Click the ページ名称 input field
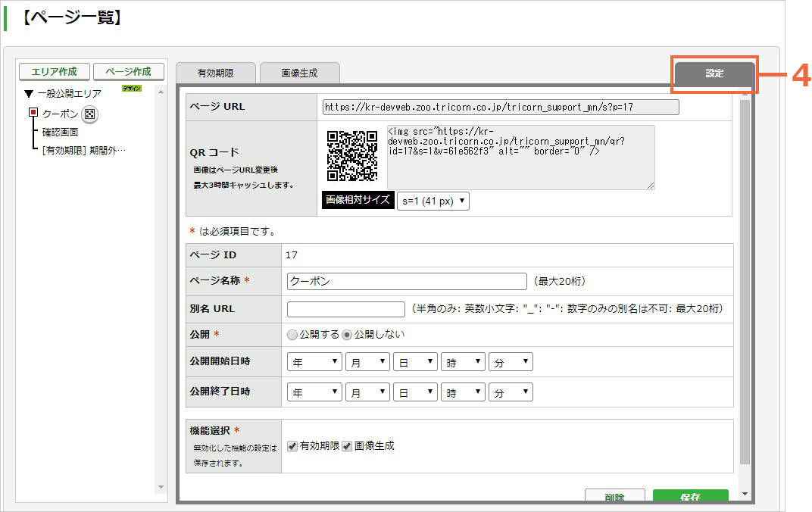Image resolution: width=812 pixels, height=512 pixels. pos(407,281)
